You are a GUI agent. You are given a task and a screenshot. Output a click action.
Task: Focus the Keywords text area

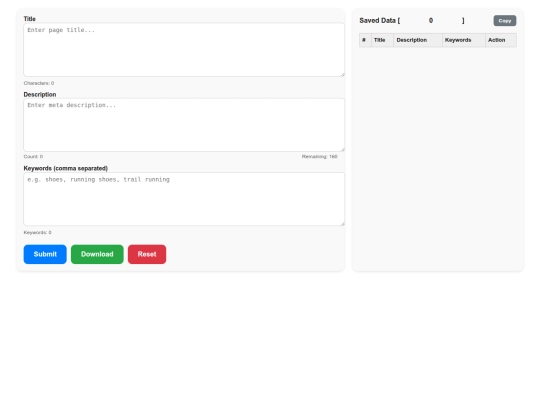point(184,199)
